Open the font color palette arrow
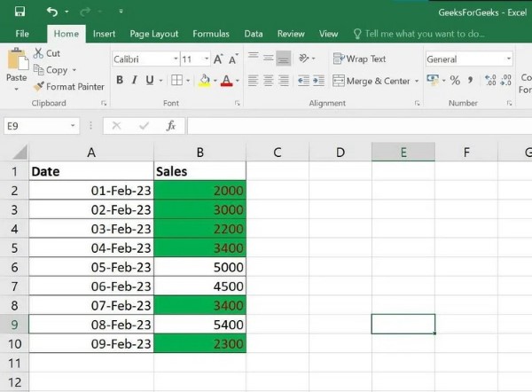 [237, 81]
